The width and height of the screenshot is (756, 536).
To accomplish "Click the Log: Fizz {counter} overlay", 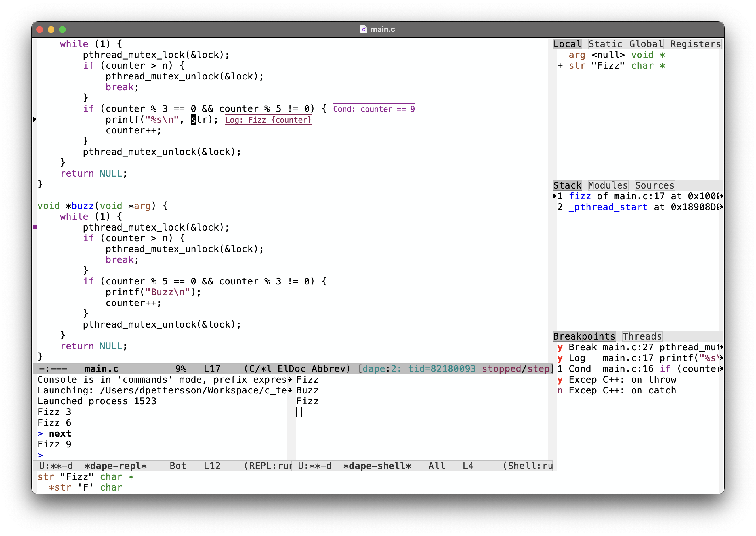I will (x=268, y=120).
